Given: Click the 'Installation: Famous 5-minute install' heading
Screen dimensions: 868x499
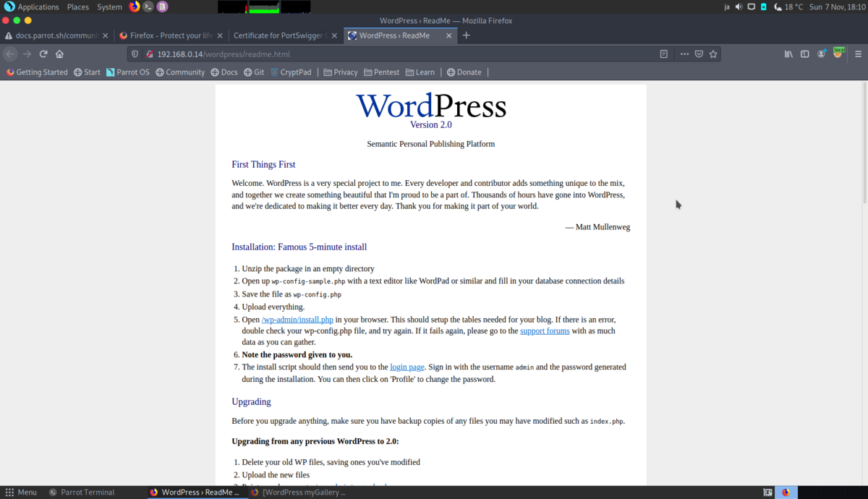Looking at the screenshot, I should pyautogui.click(x=299, y=247).
